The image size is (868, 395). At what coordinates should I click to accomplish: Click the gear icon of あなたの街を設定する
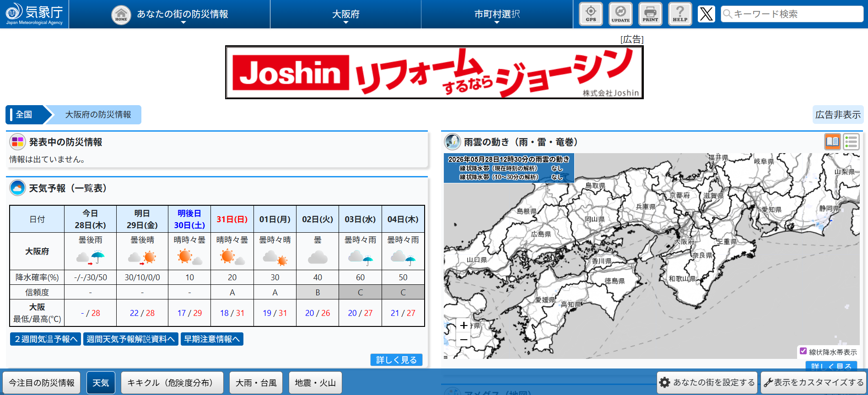pos(665,382)
